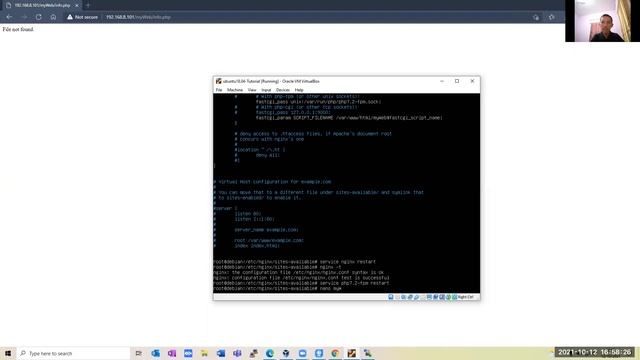640x360 pixels.
Task: Click the VirtualBox title bar app icon
Action: point(218,81)
